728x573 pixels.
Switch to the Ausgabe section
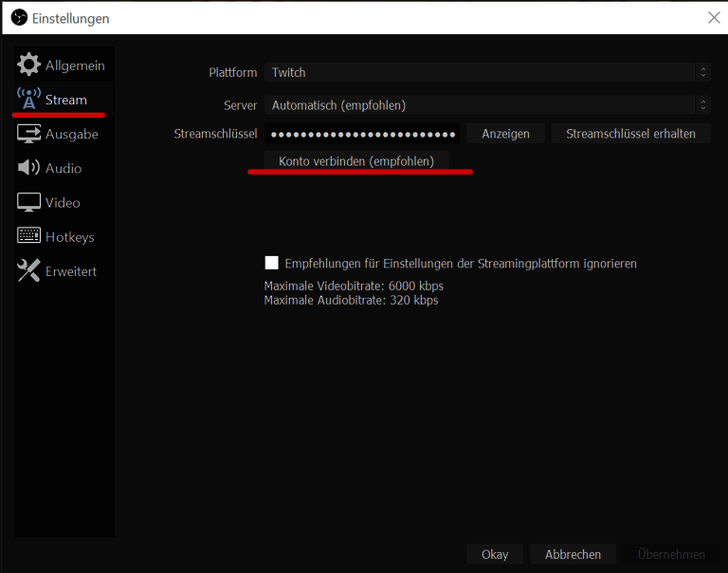pyautogui.click(x=64, y=134)
